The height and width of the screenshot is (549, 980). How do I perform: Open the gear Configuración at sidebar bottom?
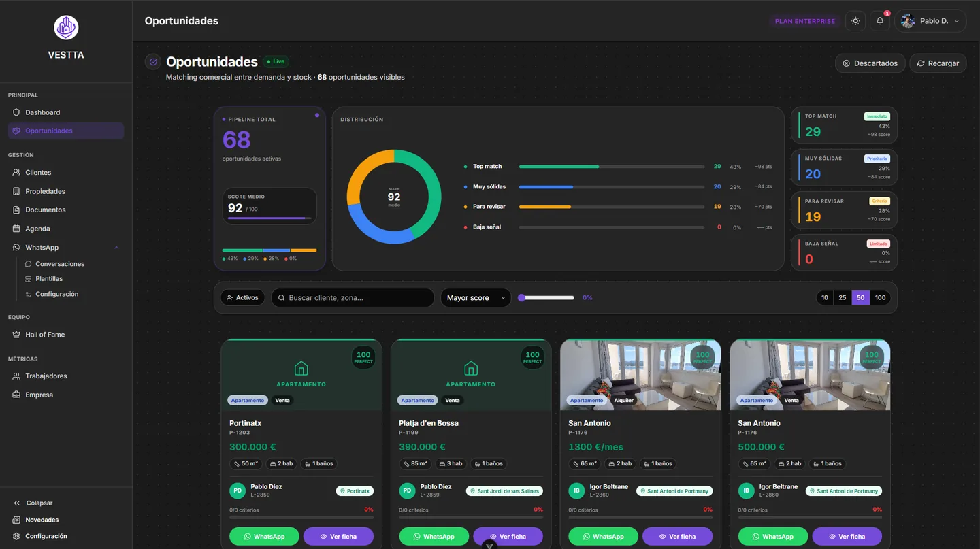click(x=16, y=536)
